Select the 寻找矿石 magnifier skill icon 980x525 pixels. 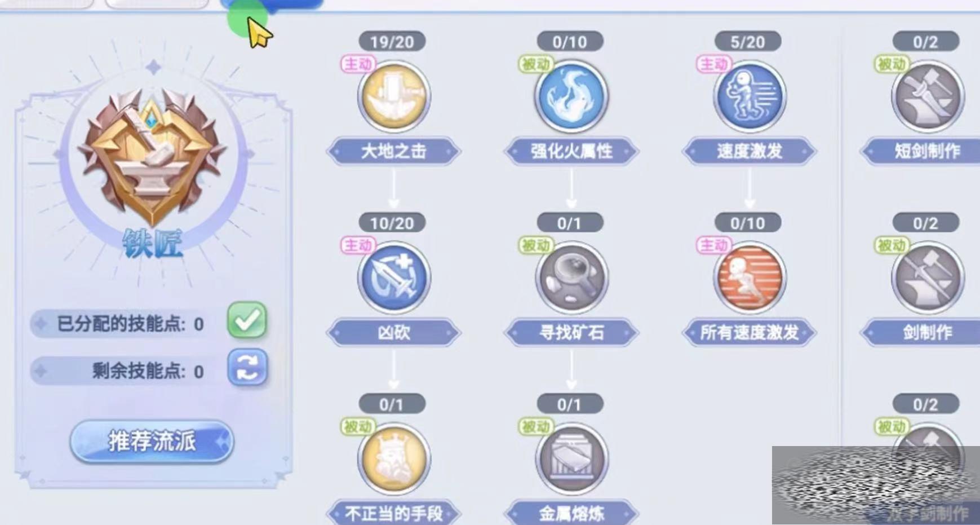(571, 278)
